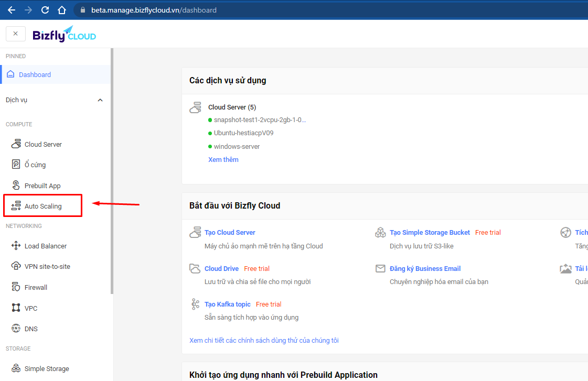Go back with the browser back arrow
Image resolution: width=588 pixels, height=381 pixels.
point(12,10)
